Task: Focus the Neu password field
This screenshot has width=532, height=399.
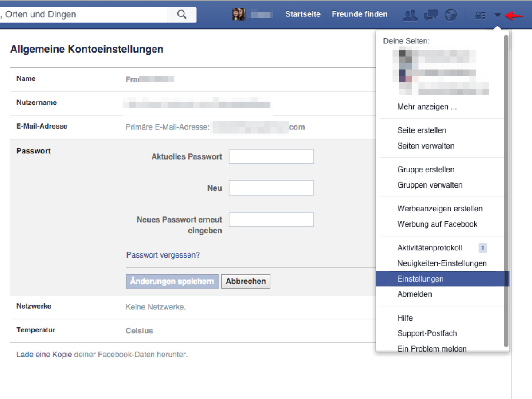Action: coord(271,188)
